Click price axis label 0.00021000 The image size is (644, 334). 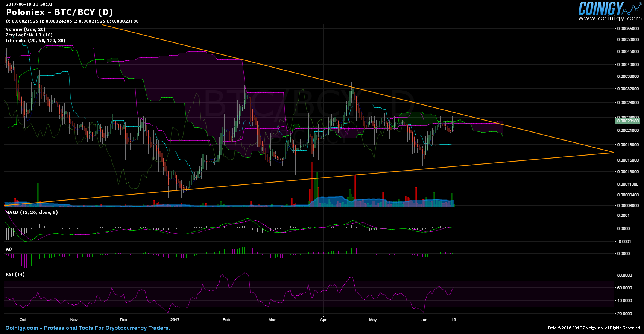[x=628, y=131]
